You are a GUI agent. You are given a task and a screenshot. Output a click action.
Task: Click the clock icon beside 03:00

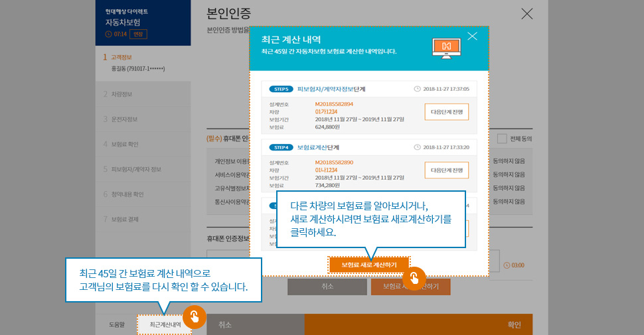pos(507,265)
